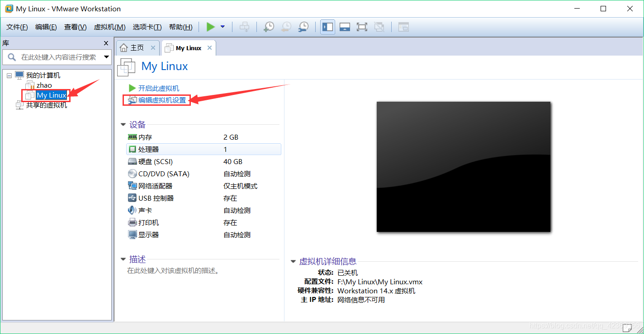Screen dimensions: 644x334
Task: Close the 库 library panel
Action: 106,43
